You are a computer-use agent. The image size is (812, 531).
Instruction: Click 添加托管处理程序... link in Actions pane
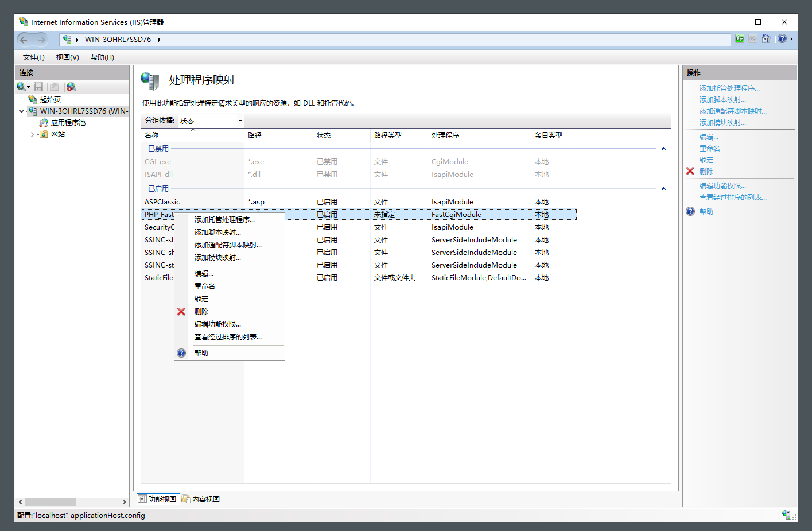(x=729, y=88)
